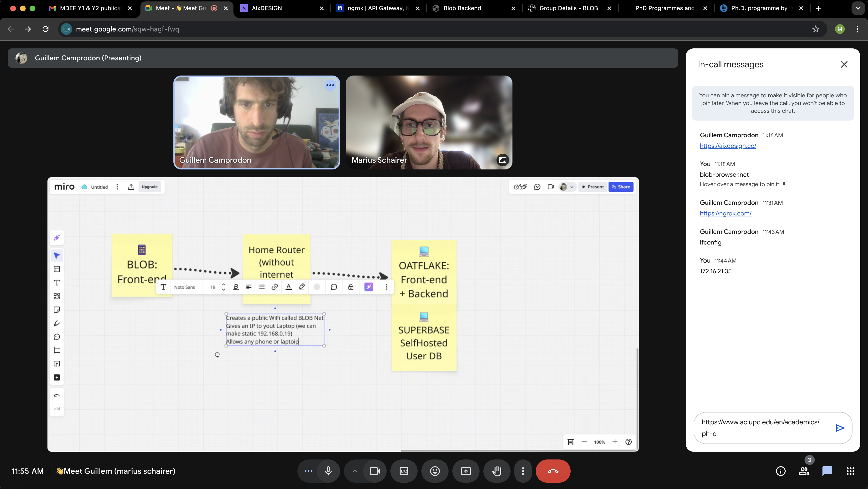Open the Upload tool in Miro sidebar
This screenshot has height=489, width=868.
click(x=57, y=364)
